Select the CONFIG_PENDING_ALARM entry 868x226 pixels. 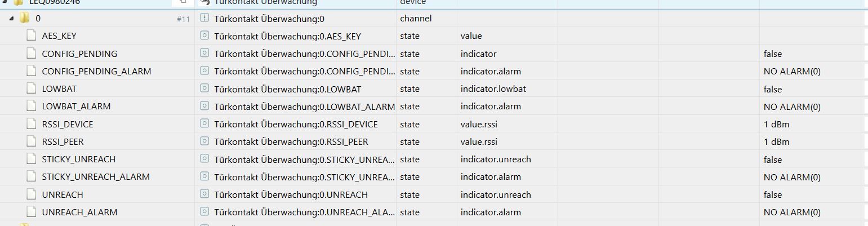point(96,72)
